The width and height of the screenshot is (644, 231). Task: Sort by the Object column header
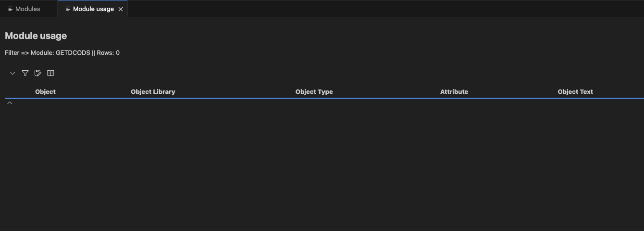click(x=45, y=91)
